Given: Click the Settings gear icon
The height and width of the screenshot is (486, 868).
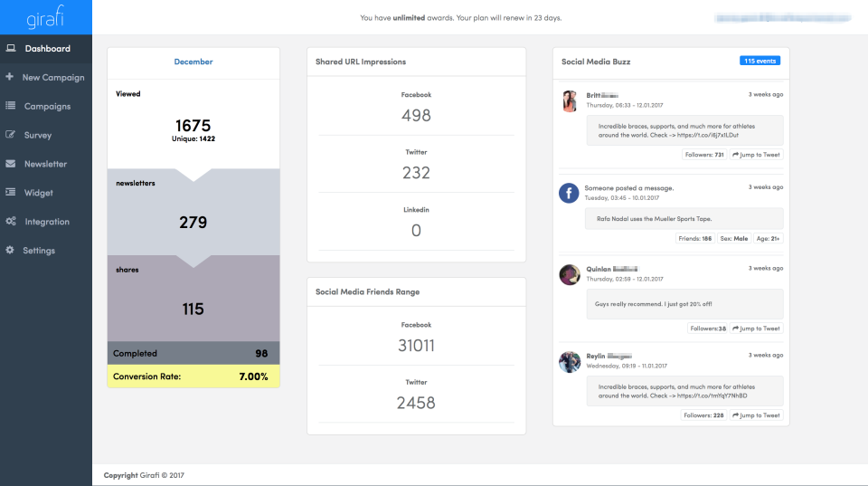Looking at the screenshot, I should click(x=10, y=251).
